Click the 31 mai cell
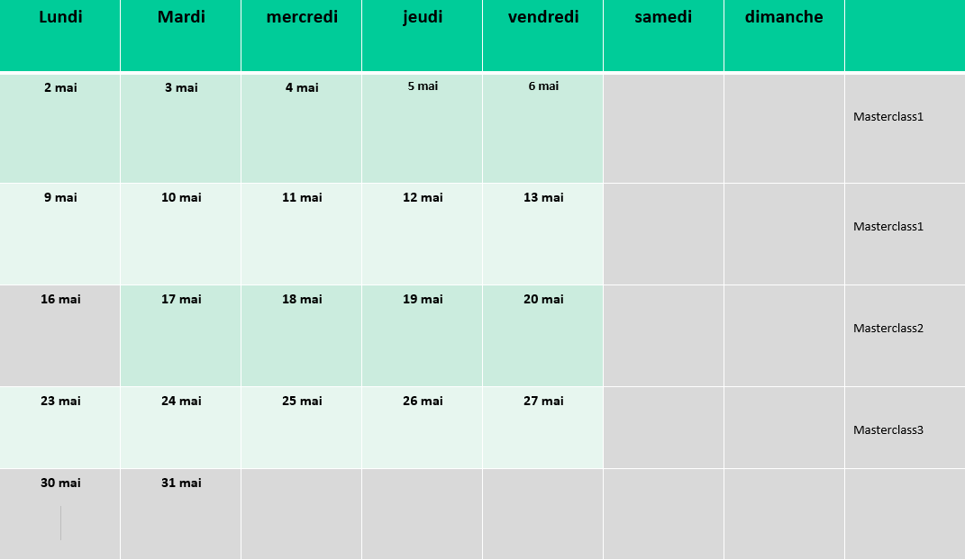965x560 pixels. point(181,514)
